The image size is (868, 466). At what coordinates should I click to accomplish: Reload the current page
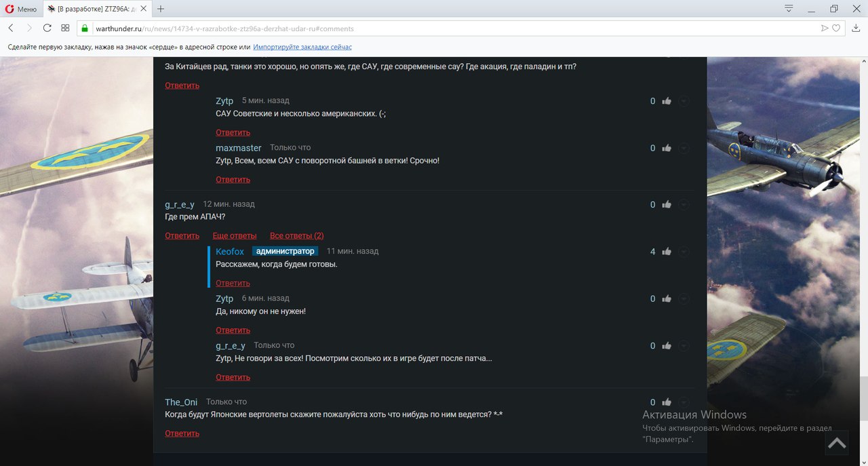(47, 28)
